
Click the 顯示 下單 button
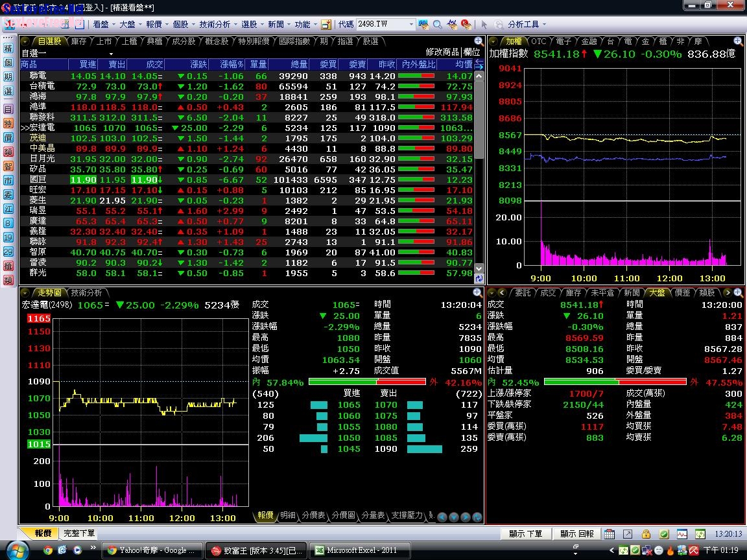click(525, 534)
